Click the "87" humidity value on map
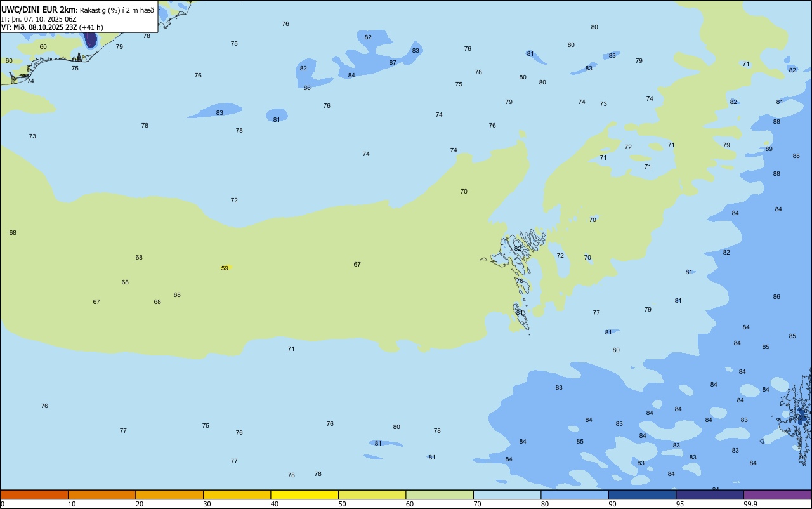The width and height of the screenshot is (812, 509). 393,63
